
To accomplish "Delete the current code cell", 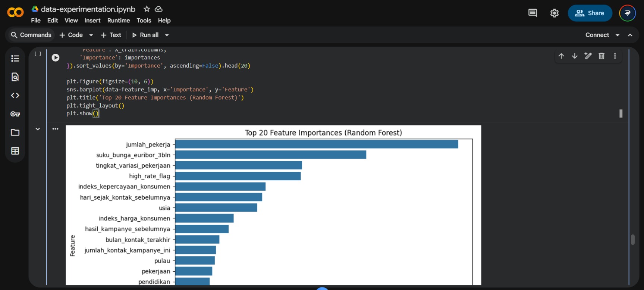I will click(x=601, y=56).
